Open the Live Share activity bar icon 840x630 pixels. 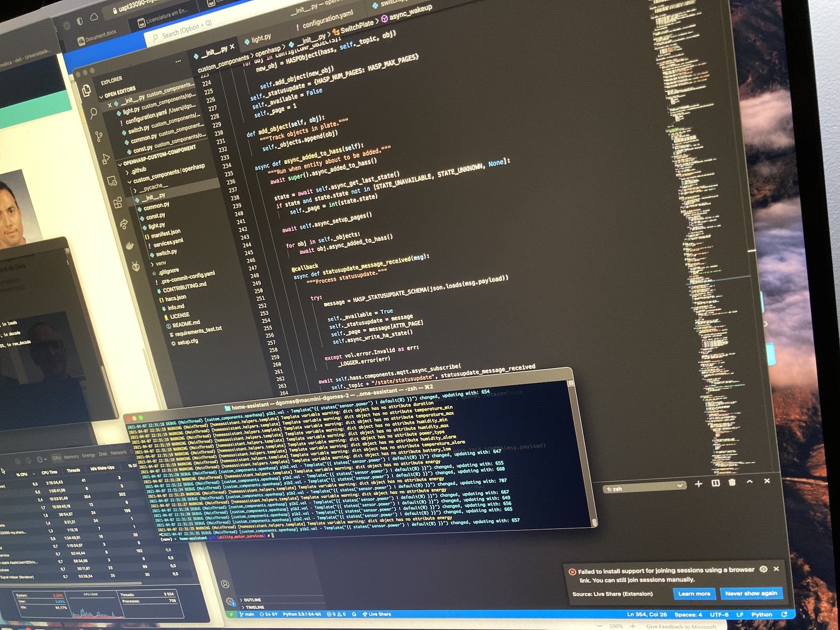coord(124,224)
